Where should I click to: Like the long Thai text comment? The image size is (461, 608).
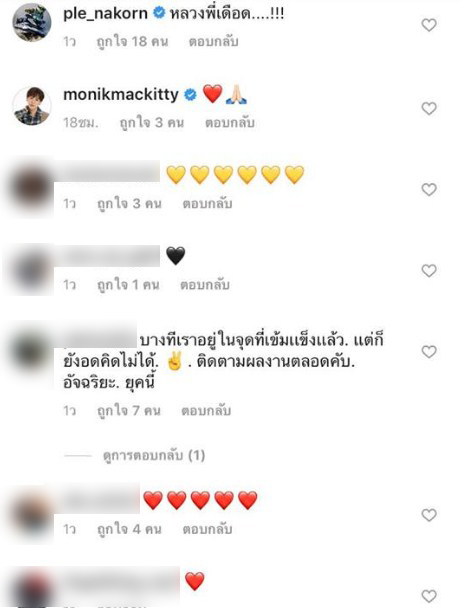pyautogui.click(x=429, y=352)
